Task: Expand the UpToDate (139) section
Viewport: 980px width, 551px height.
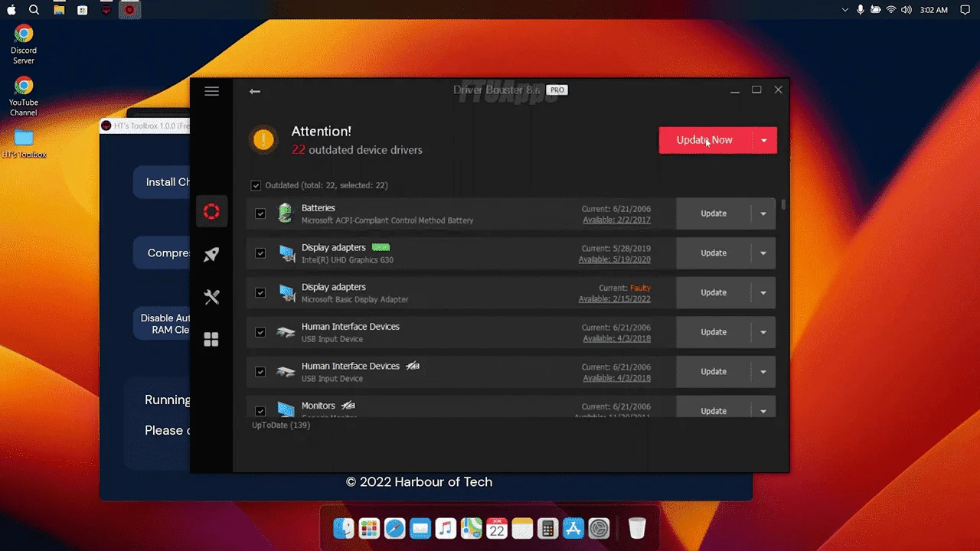Action: tap(281, 425)
